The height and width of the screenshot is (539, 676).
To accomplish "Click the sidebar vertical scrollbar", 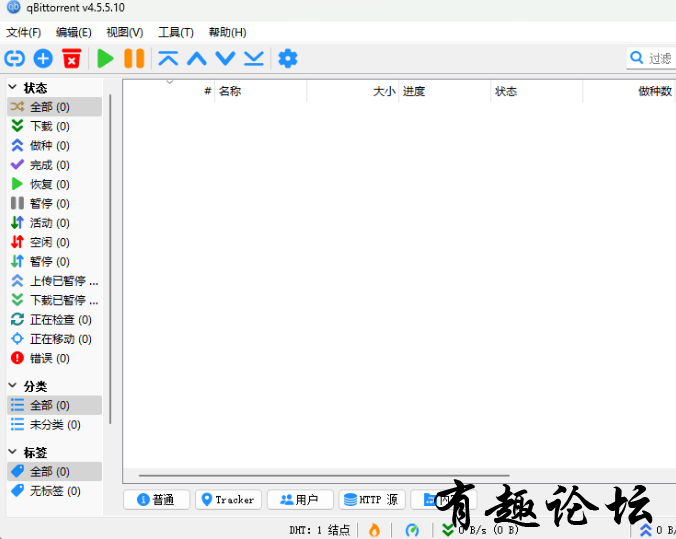I will [x=110, y=259].
